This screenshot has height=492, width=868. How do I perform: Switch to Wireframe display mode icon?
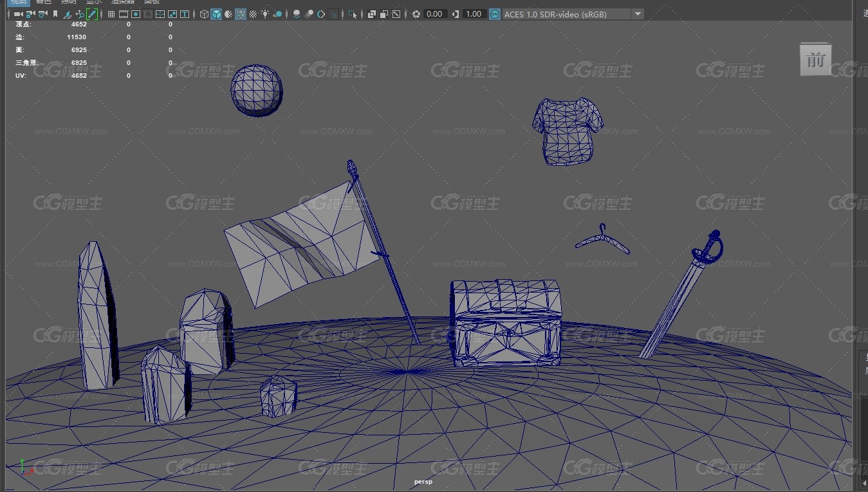pos(203,14)
